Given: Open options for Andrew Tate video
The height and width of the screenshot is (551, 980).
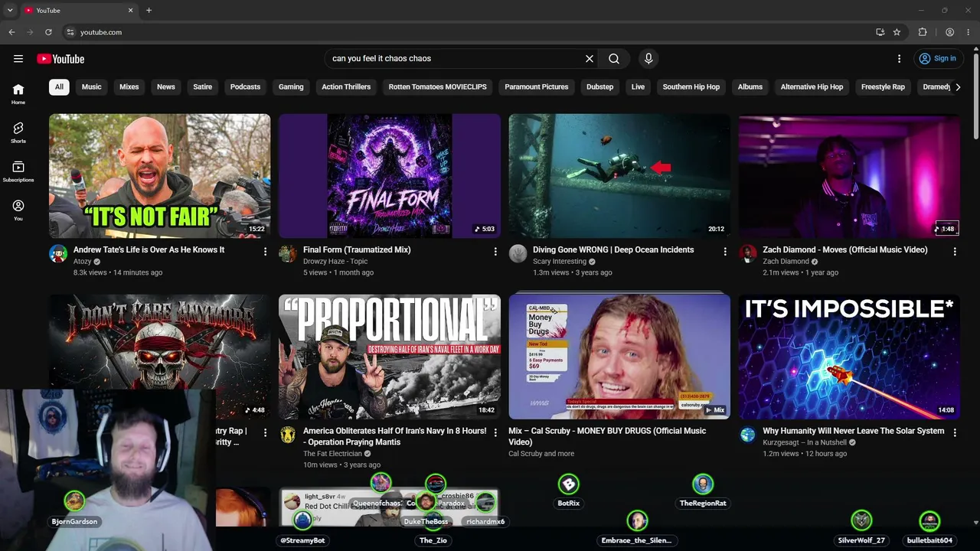Looking at the screenshot, I should click(266, 252).
